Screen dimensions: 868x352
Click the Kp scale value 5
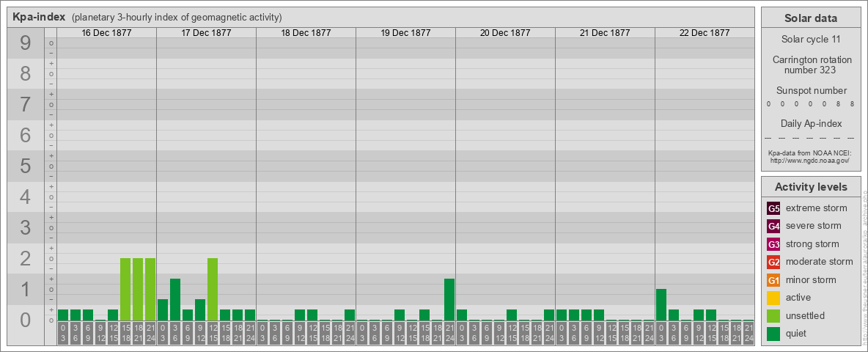(x=26, y=166)
